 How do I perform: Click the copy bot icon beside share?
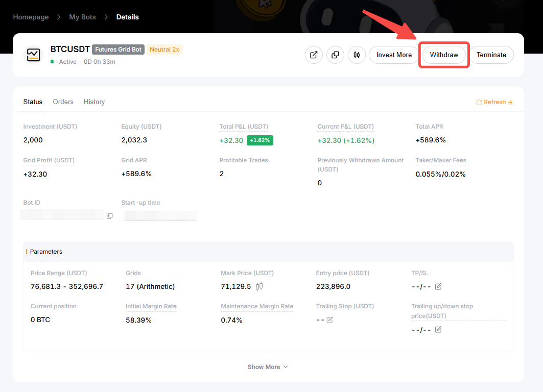click(335, 55)
